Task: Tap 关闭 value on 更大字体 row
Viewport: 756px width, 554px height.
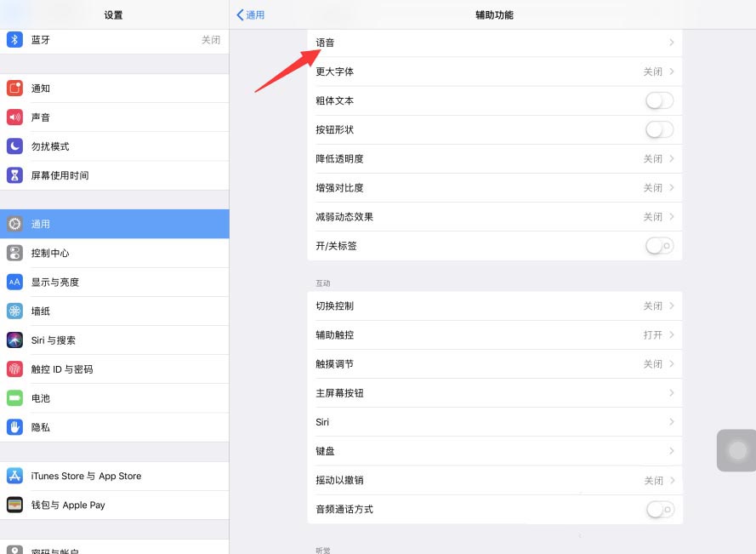Action: (x=653, y=71)
